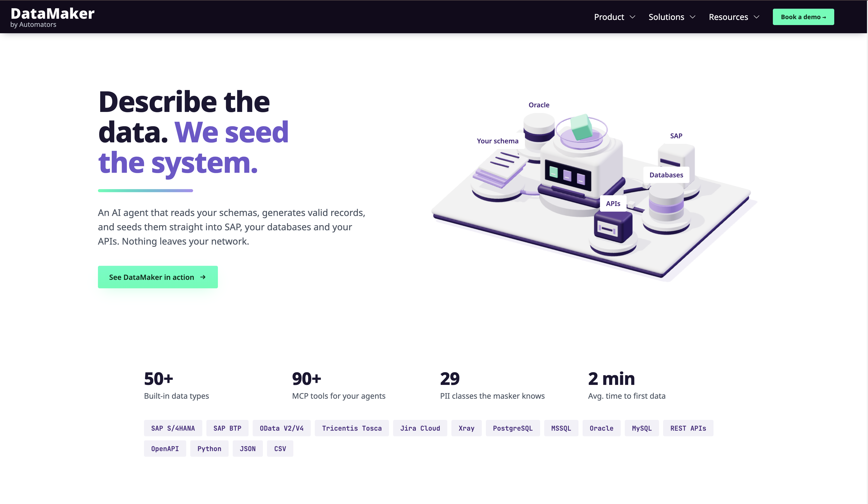Open the Product menu

tap(615, 17)
